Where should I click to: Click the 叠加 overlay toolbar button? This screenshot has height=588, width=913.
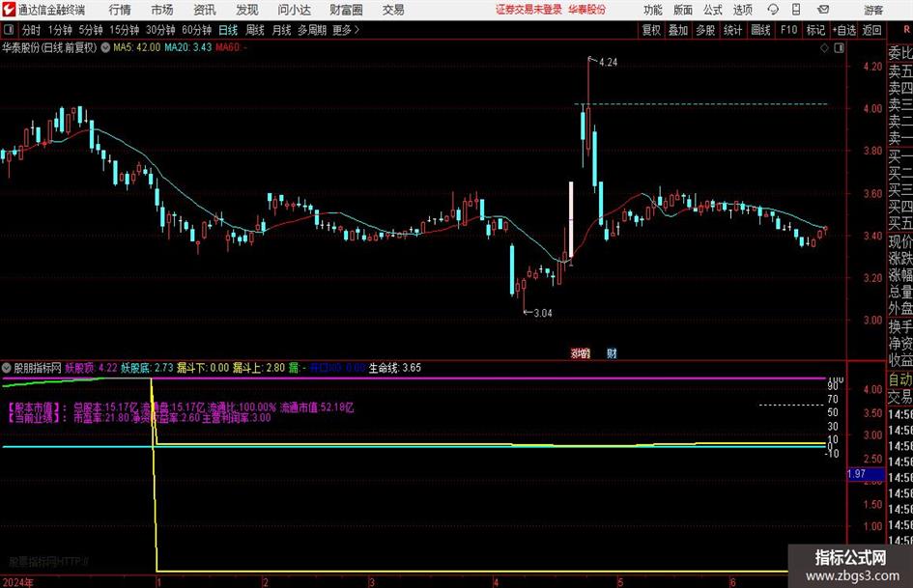click(678, 30)
